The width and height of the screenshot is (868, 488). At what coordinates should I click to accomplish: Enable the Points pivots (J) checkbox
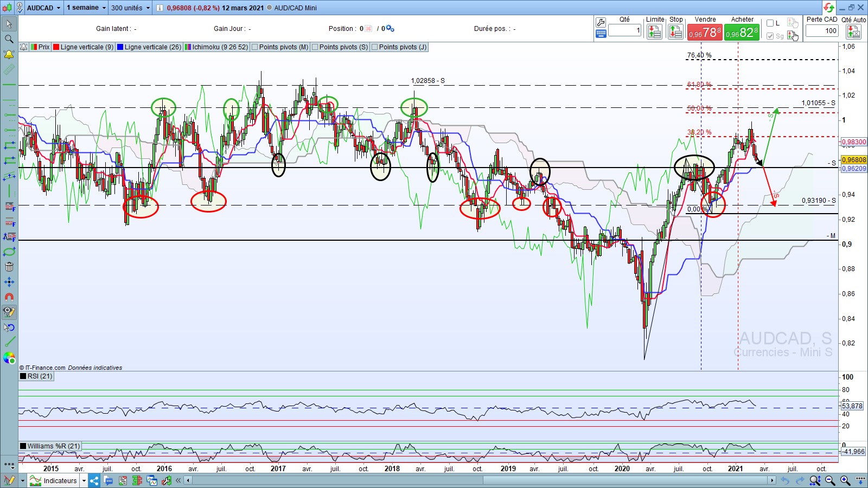[375, 47]
